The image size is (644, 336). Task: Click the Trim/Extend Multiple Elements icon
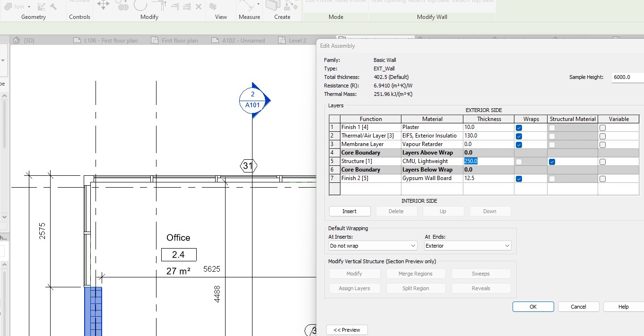186,7
